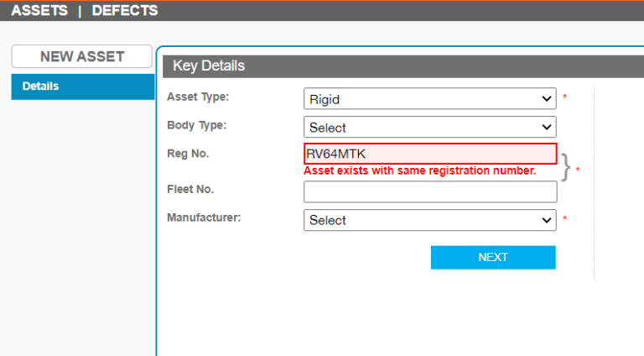The height and width of the screenshot is (356, 644).
Task: Focus the empty Fleet No. text field
Action: pos(429,191)
